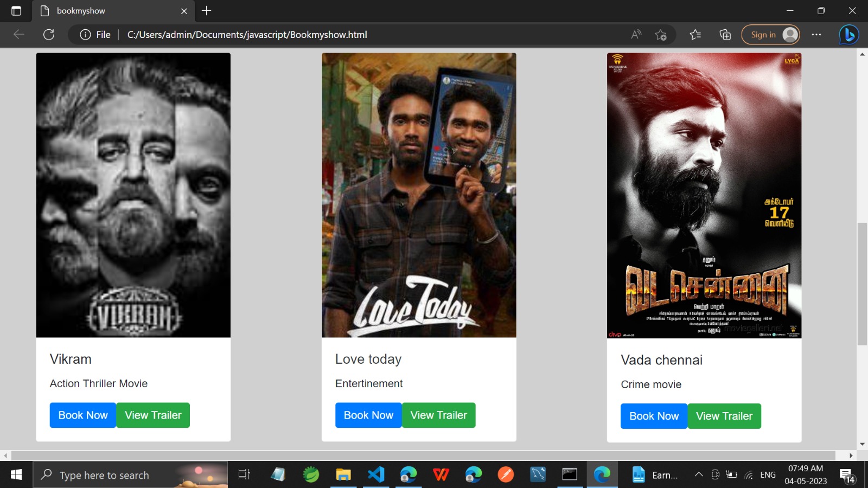
Task: Open the Earn... document taskbar item
Action: click(655, 475)
